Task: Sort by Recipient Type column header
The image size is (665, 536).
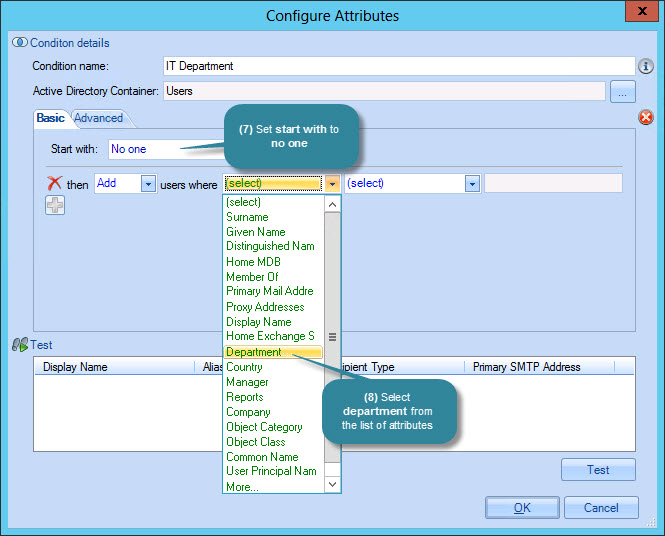Action: tap(403, 367)
